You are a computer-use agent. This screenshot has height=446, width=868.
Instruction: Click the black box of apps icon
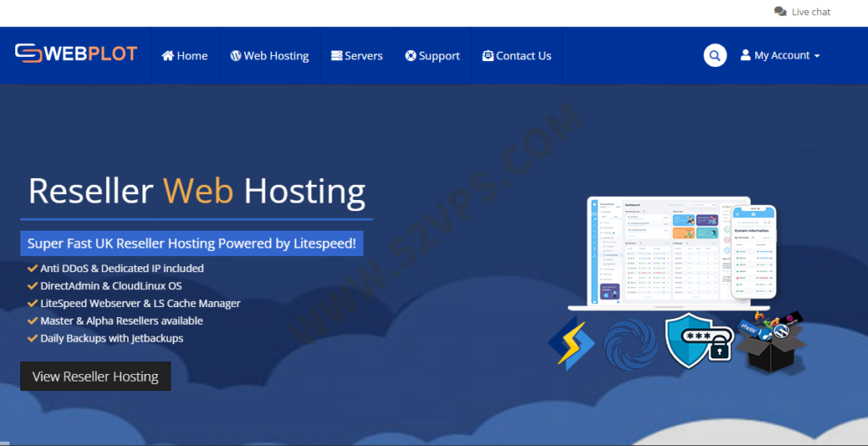[773, 342]
